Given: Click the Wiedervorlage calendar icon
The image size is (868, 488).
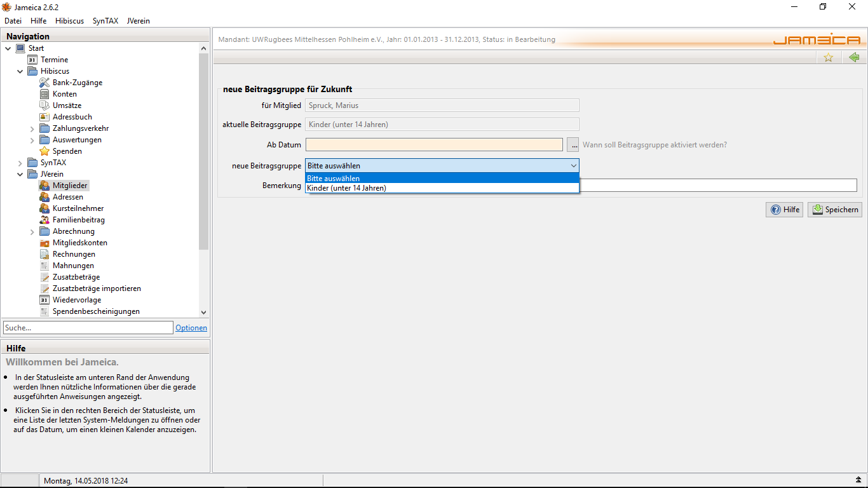Looking at the screenshot, I should point(44,300).
